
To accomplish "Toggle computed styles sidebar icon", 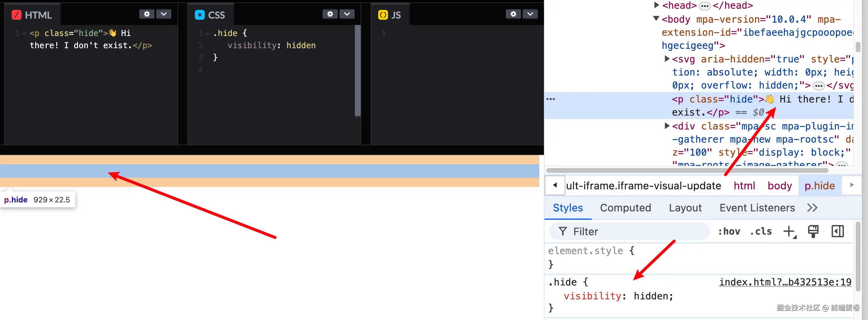I will pos(837,231).
